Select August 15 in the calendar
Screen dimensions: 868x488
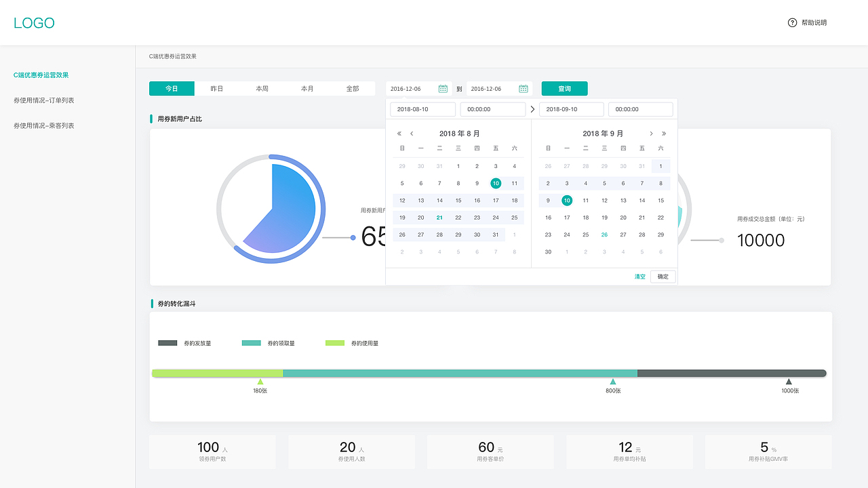(x=458, y=201)
